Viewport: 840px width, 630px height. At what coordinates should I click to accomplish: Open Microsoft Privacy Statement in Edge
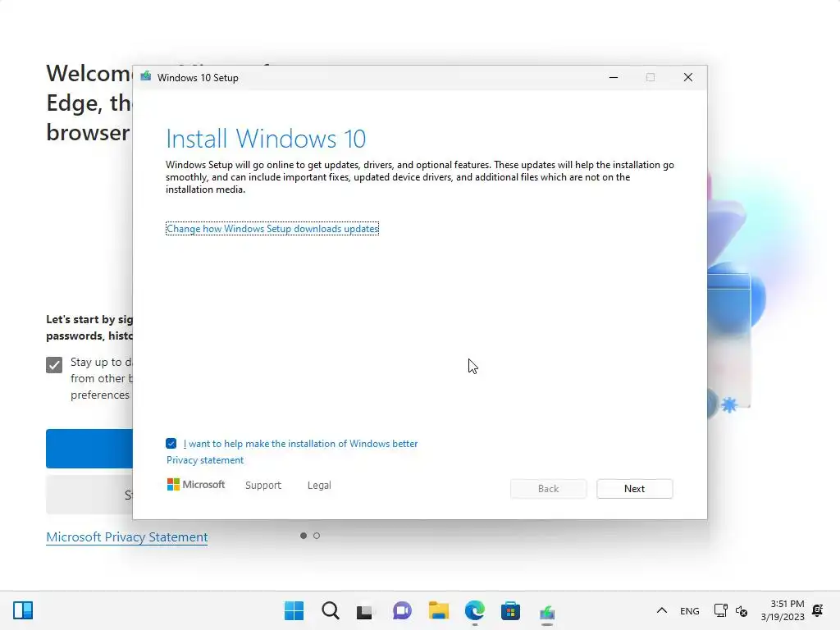coord(127,536)
